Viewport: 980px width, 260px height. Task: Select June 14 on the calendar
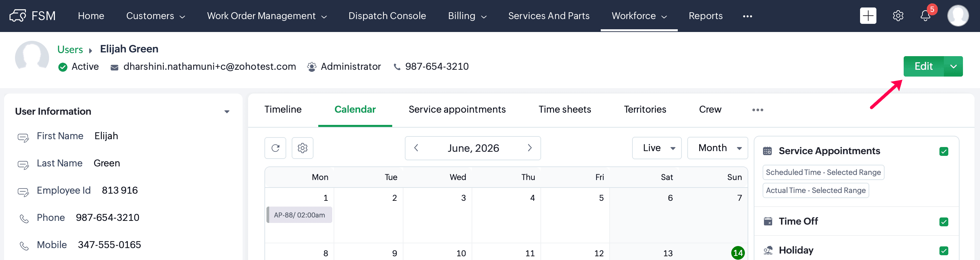point(738,253)
